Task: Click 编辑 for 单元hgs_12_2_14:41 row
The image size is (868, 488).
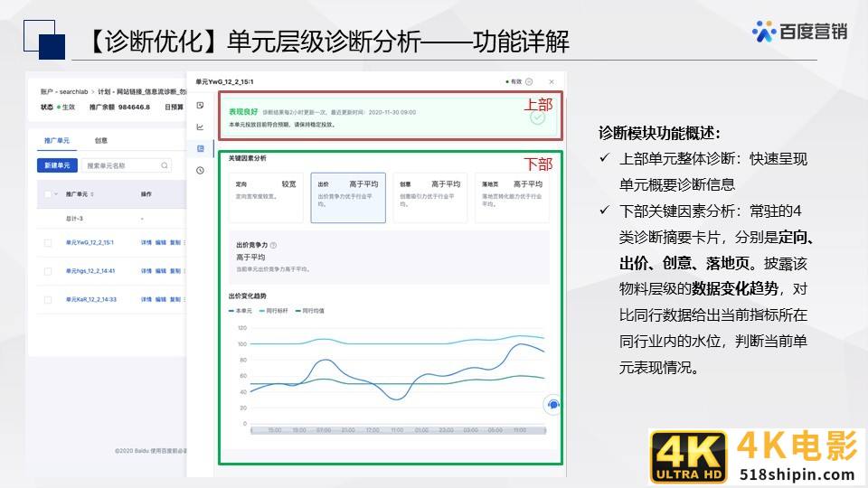Action: point(161,271)
